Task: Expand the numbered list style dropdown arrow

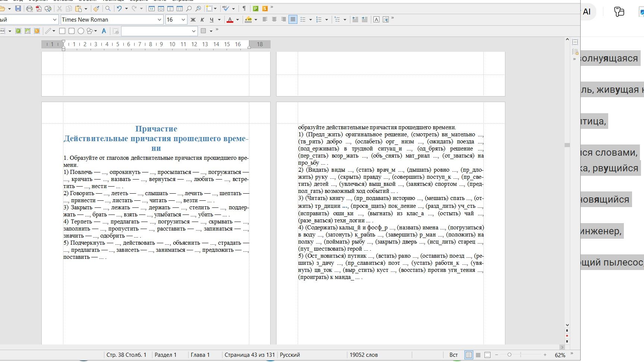Action: pos(326,20)
